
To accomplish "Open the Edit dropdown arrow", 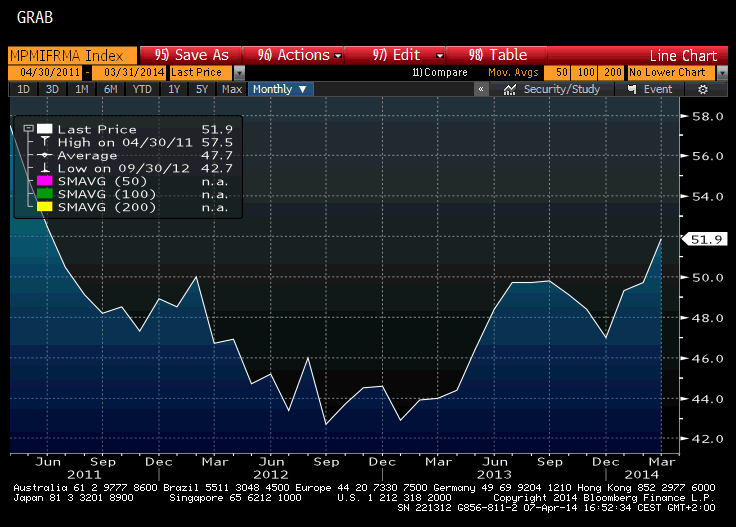I will [440, 56].
